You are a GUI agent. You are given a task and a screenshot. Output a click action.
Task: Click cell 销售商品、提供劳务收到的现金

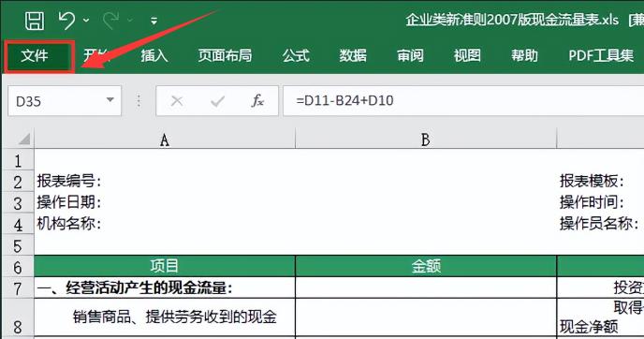coord(165,317)
